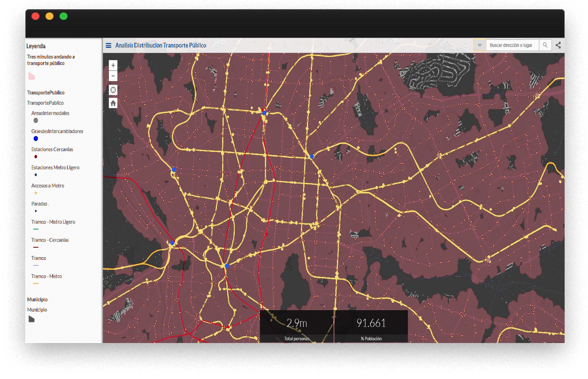Click the 'Analisis Distribucion Transporte Público' title
This screenshot has width=588, height=379.
160,45
